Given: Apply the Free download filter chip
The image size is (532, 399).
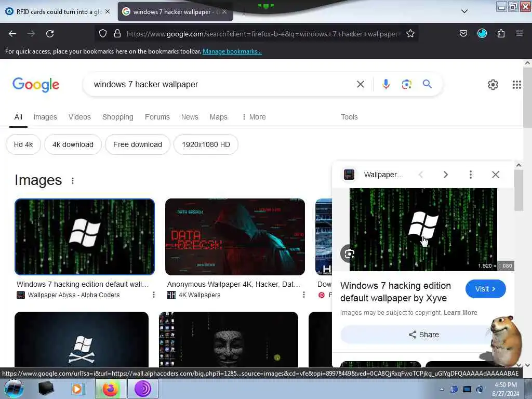Looking at the screenshot, I should [x=137, y=144].
